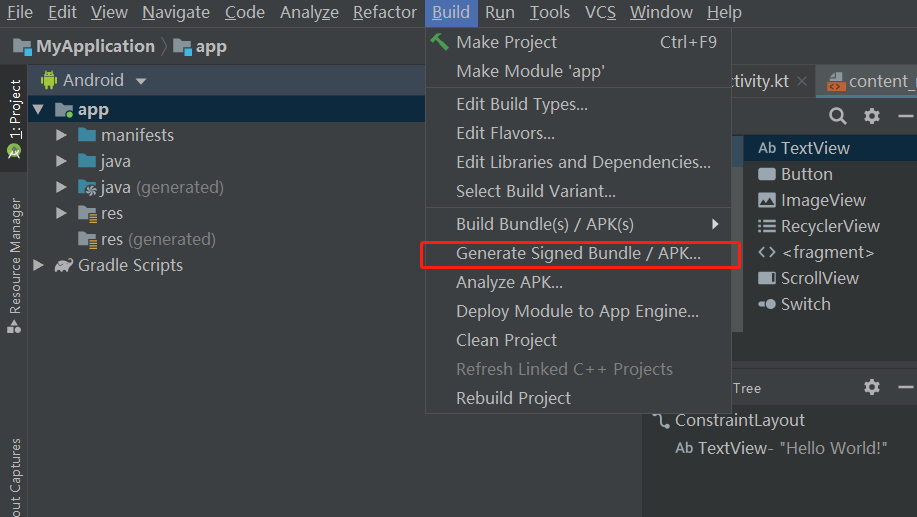Click the green hammer Make Project icon
This screenshot has height=517, width=917.
click(439, 42)
